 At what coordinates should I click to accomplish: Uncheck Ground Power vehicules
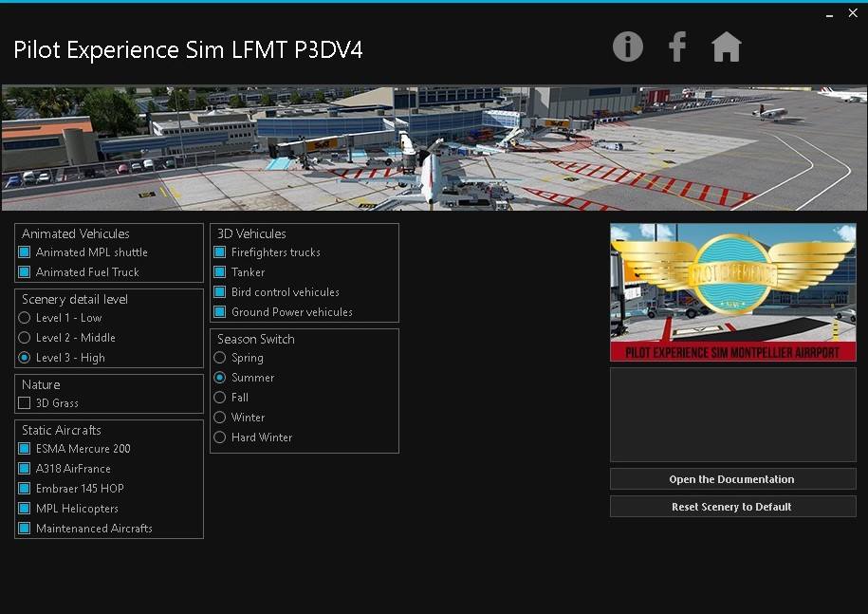(x=220, y=312)
